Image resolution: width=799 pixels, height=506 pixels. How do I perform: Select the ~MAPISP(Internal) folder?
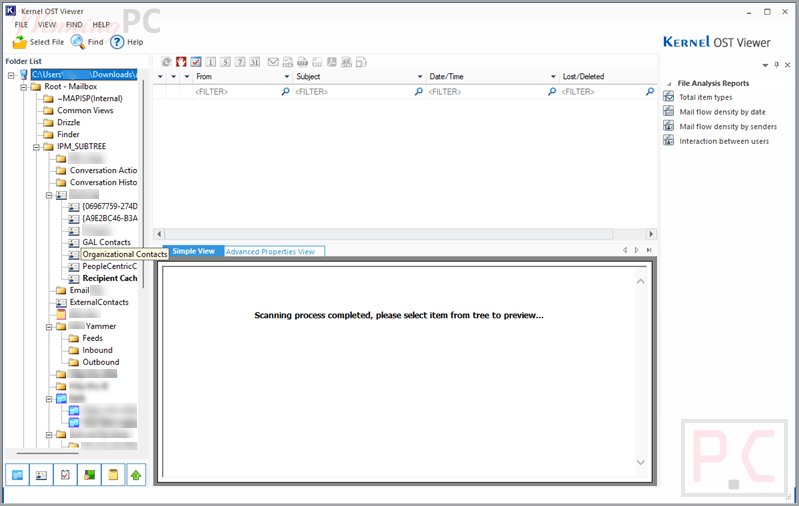point(90,98)
